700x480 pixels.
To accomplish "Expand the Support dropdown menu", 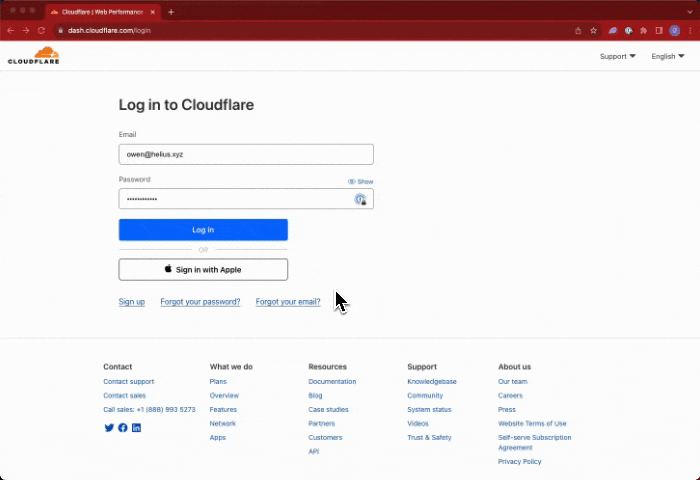I will click(617, 56).
